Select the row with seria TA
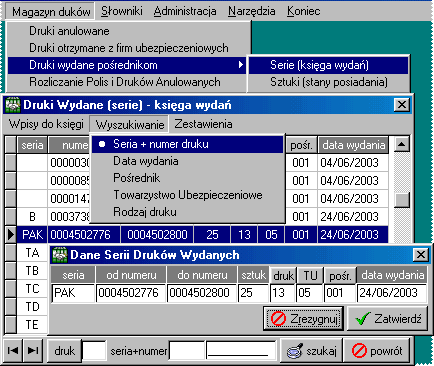Screen dimensions: 434x366 [x=32, y=253]
